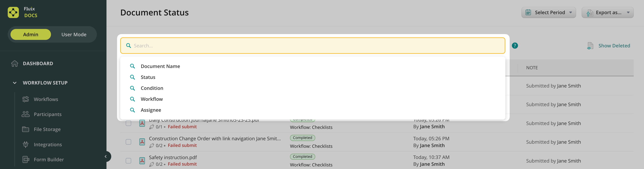Check the box for Safety instruction.pdf
Image resolution: width=644 pixels, height=169 pixels.
128,161
